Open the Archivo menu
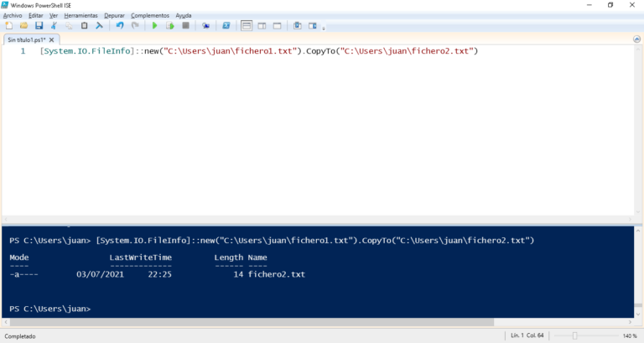This screenshot has height=343, width=644. 13,16
